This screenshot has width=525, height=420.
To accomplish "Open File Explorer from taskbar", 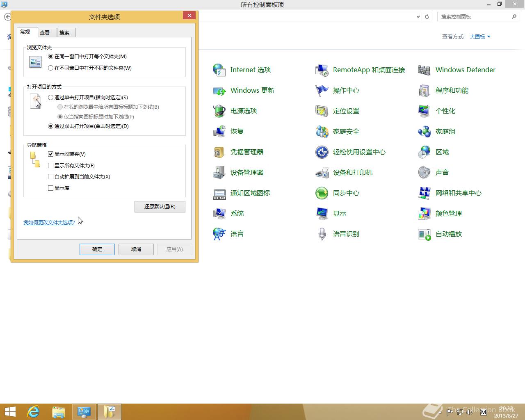I will point(59,412).
